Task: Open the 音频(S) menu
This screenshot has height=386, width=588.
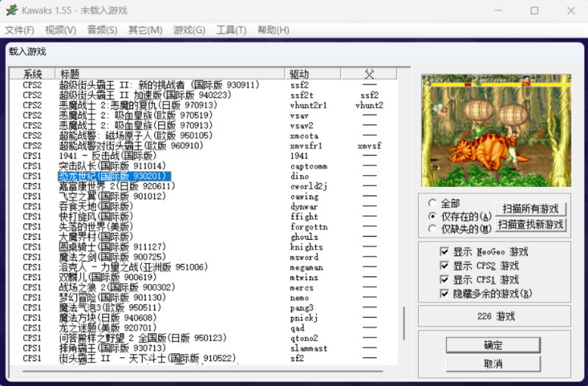Action: 102,30
